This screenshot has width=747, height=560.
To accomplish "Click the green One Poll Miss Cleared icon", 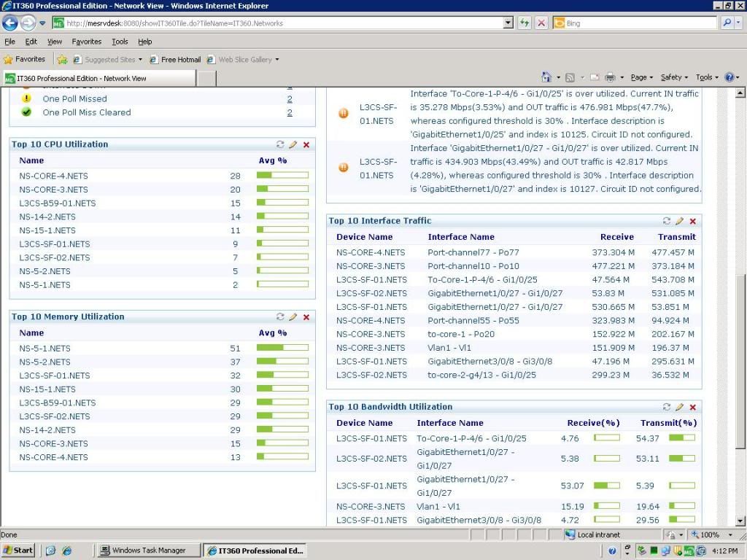I will 26,112.
